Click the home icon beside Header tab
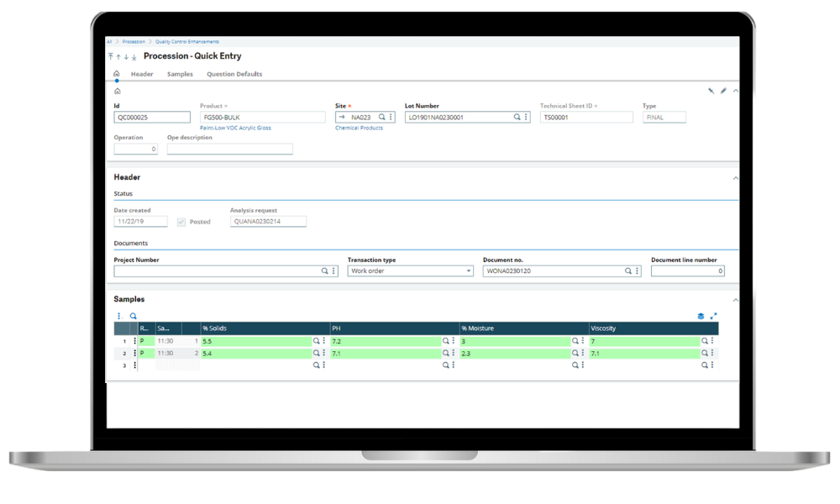This screenshot has width=840, height=504. point(116,73)
